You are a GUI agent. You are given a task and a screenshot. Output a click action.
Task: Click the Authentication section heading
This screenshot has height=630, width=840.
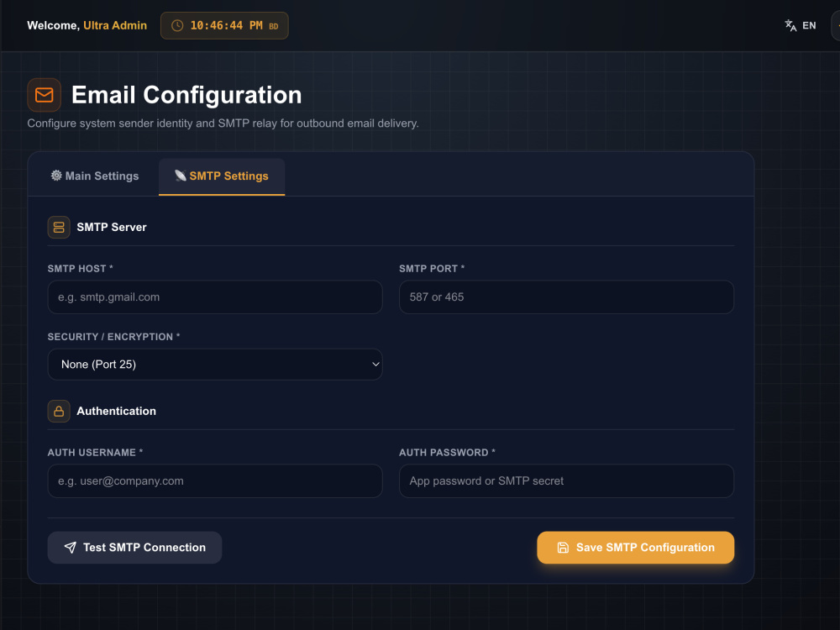(116, 412)
